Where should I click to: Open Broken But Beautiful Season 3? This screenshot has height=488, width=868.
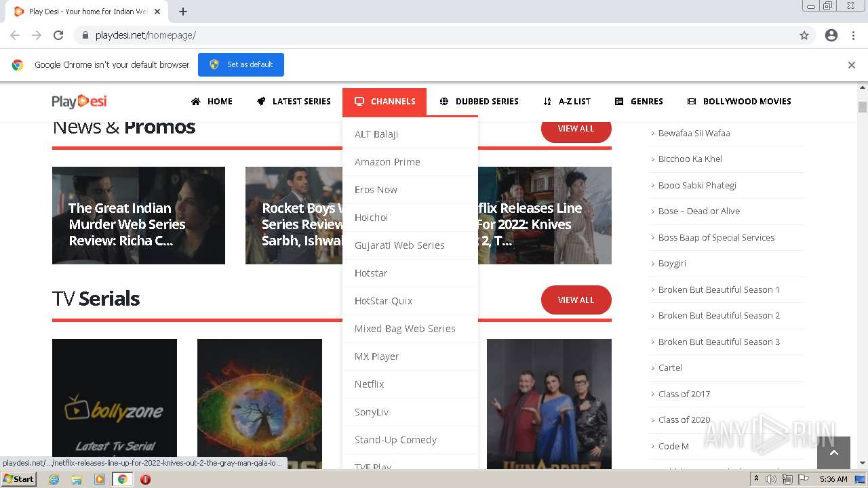point(719,342)
